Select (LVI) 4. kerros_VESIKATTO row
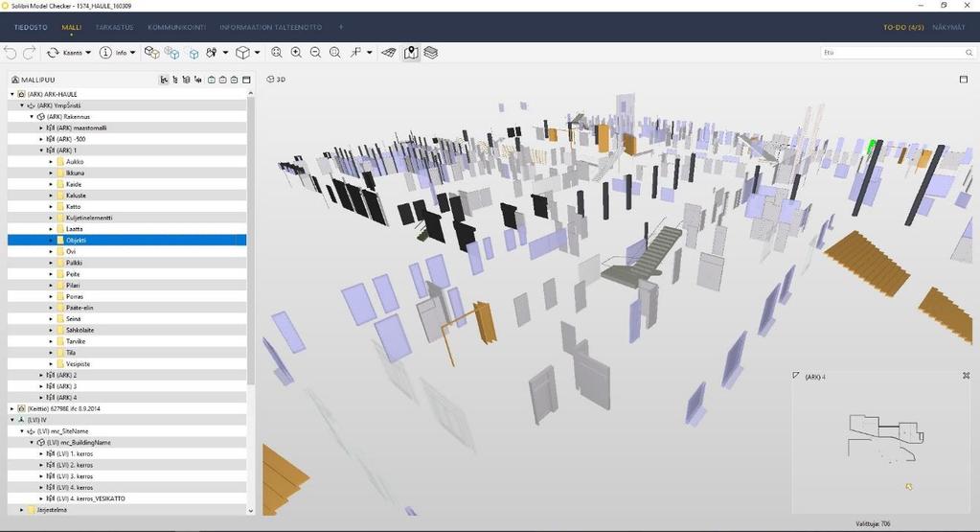The height and width of the screenshot is (532, 980). tap(126, 498)
